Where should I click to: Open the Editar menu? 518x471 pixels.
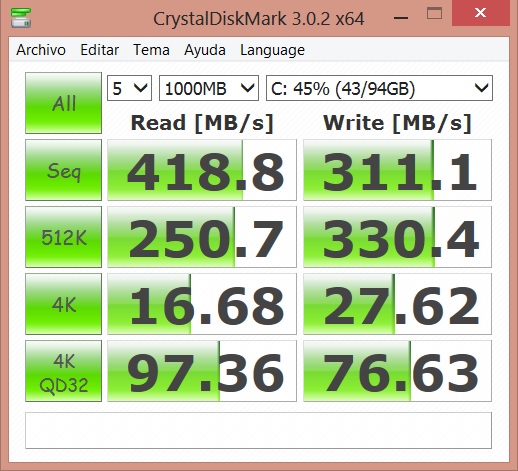click(99, 50)
